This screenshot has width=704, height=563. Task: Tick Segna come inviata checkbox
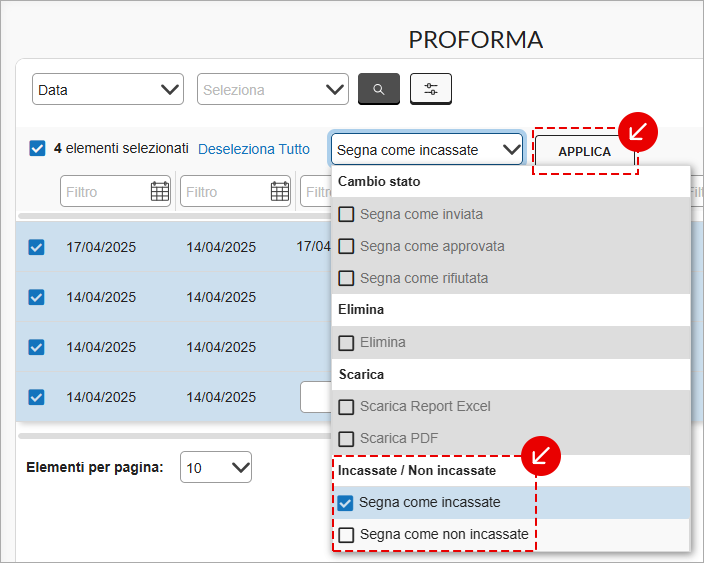pos(346,214)
